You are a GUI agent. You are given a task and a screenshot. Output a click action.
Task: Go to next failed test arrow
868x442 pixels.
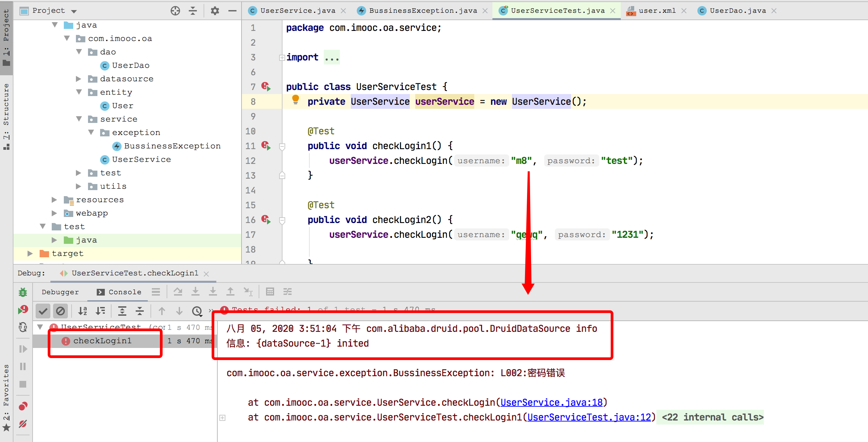[179, 311]
